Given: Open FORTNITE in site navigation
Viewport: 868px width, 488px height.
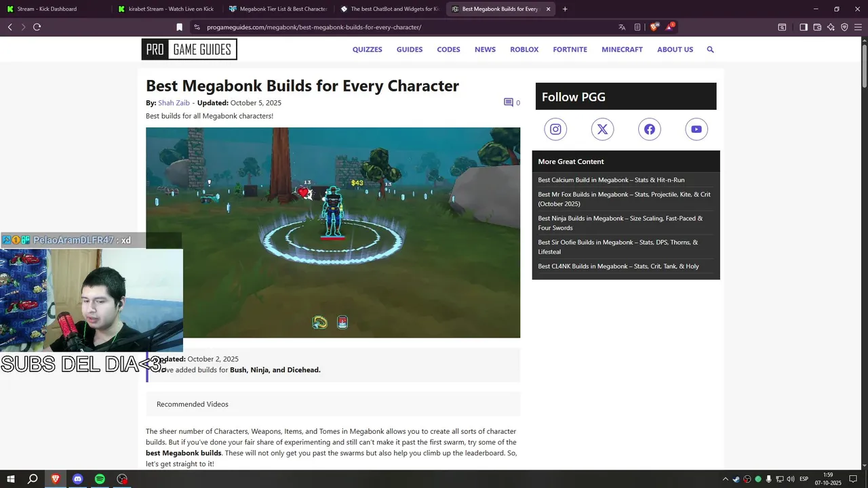Looking at the screenshot, I should (x=570, y=49).
